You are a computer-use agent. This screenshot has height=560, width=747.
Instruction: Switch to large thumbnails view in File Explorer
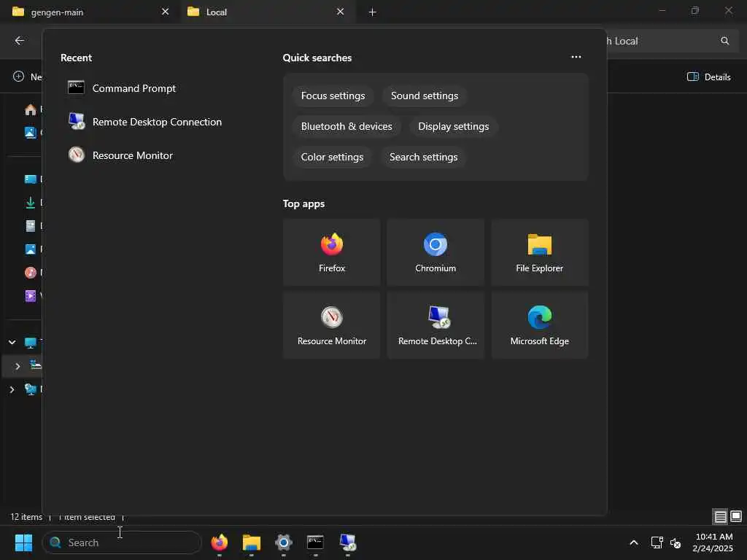tap(736, 516)
